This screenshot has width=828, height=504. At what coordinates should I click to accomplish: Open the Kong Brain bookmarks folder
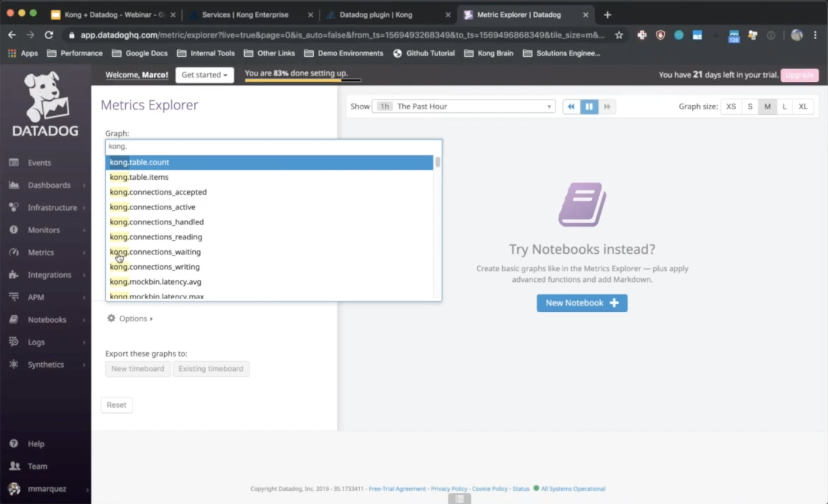[488, 53]
